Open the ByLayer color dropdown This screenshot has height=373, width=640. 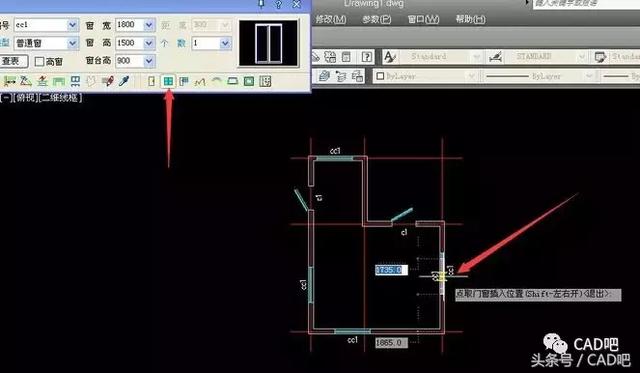point(425,76)
